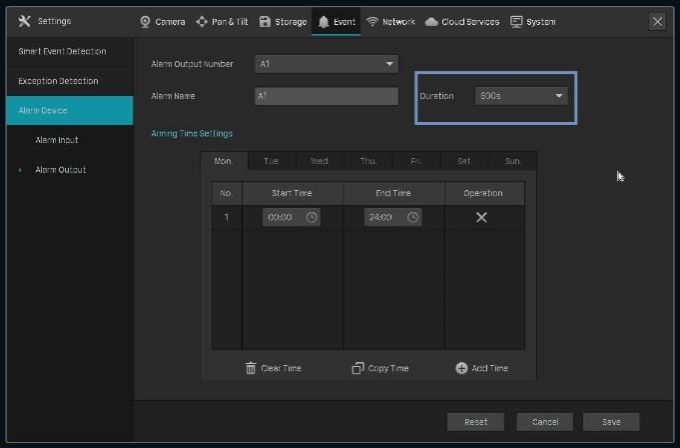Click the Clear Time trash icon

click(x=251, y=368)
